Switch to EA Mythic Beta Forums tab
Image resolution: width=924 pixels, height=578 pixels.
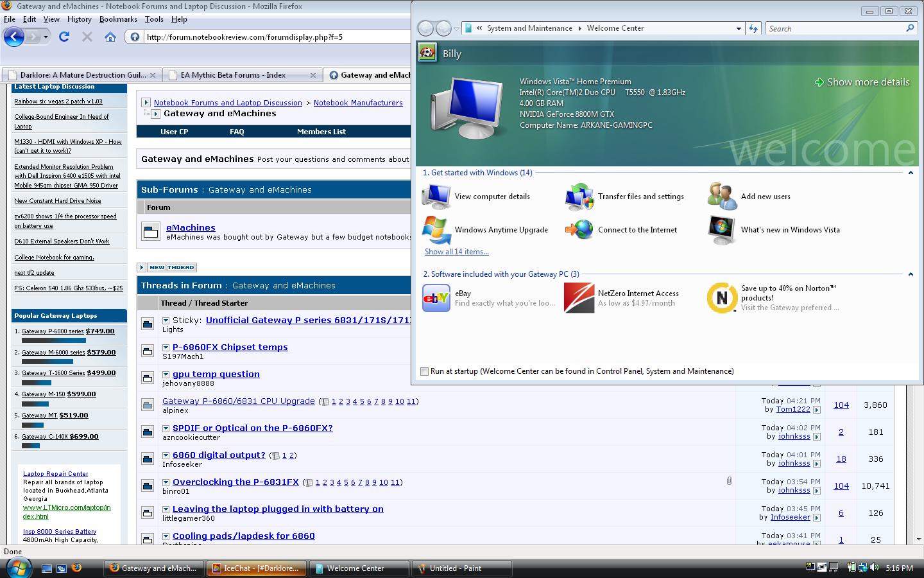[234, 75]
